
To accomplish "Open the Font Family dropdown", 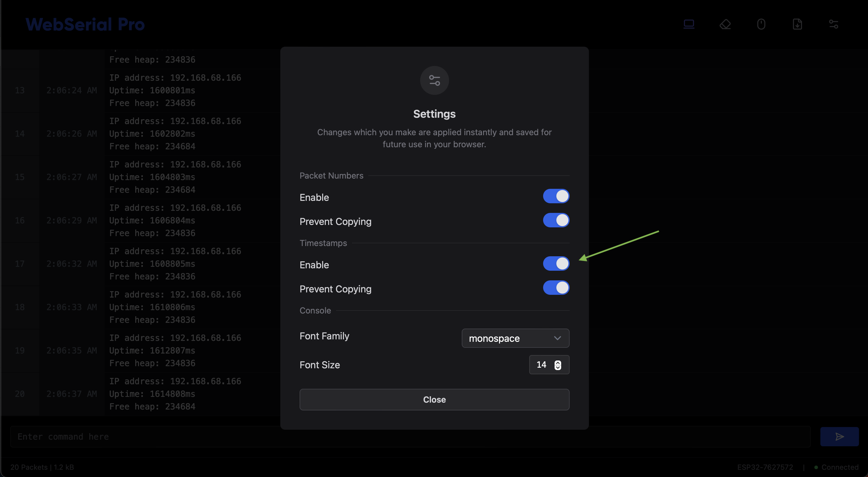I will click(515, 338).
